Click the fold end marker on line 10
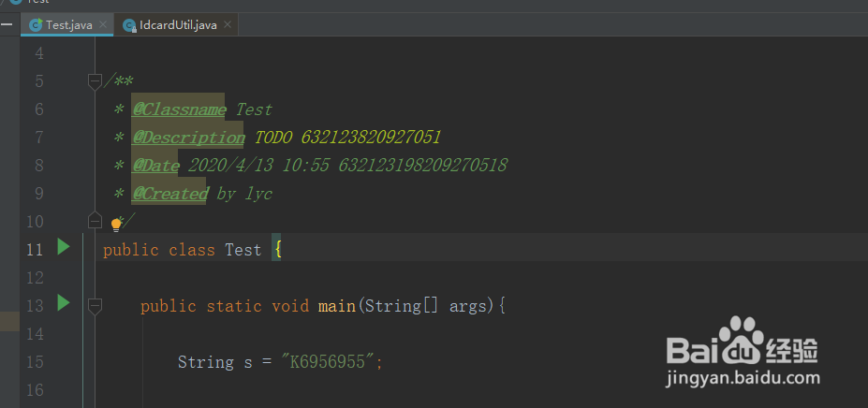868x408 pixels. click(x=95, y=221)
